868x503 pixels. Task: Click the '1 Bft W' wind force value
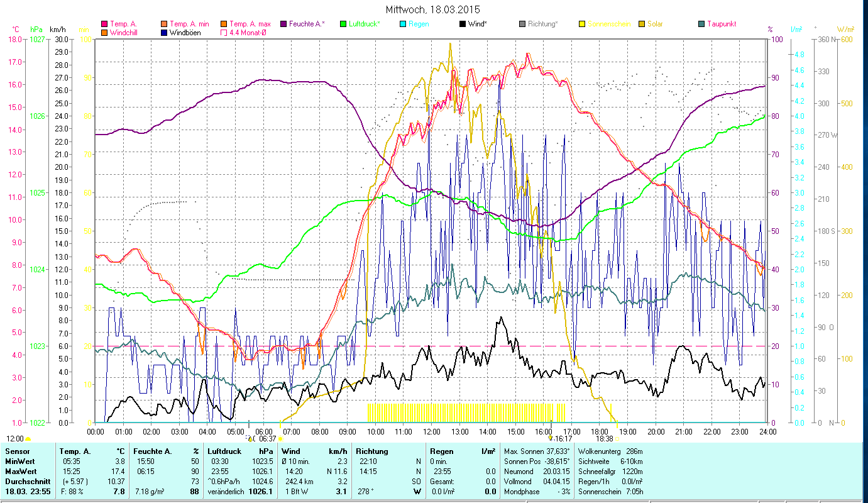tap(298, 492)
